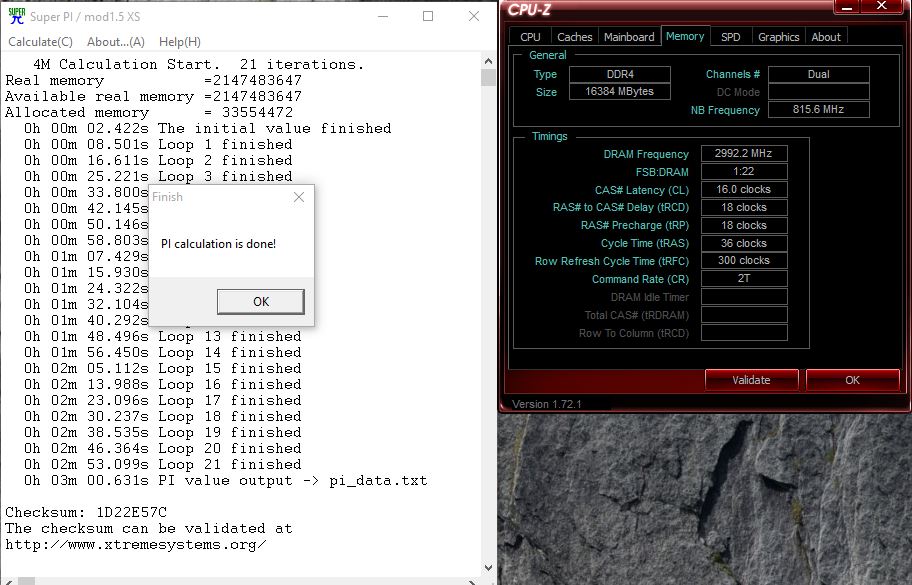The width and height of the screenshot is (912, 585).
Task: Click the 'Loop 13 finished' line
Action: point(162,337)
